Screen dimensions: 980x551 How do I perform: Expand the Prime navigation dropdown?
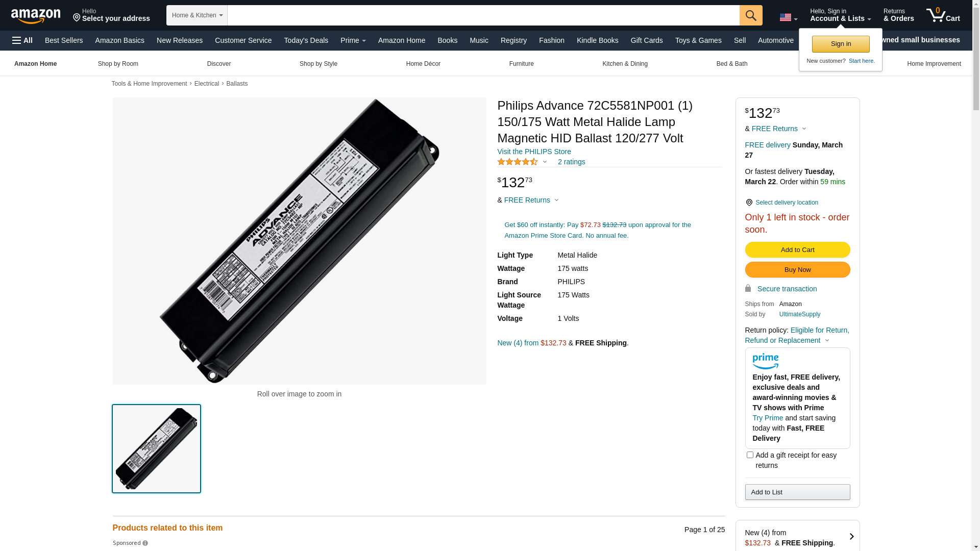point(353,40)
